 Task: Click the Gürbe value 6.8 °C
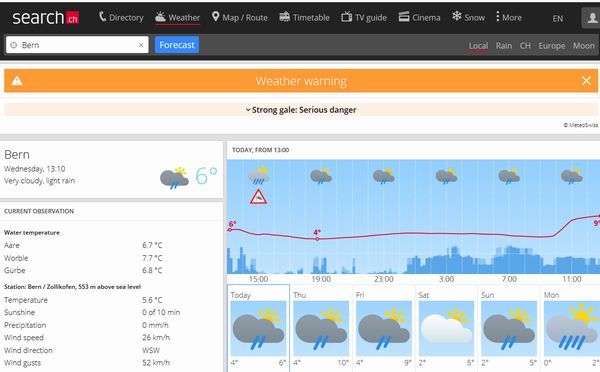[x=152, y=271]
